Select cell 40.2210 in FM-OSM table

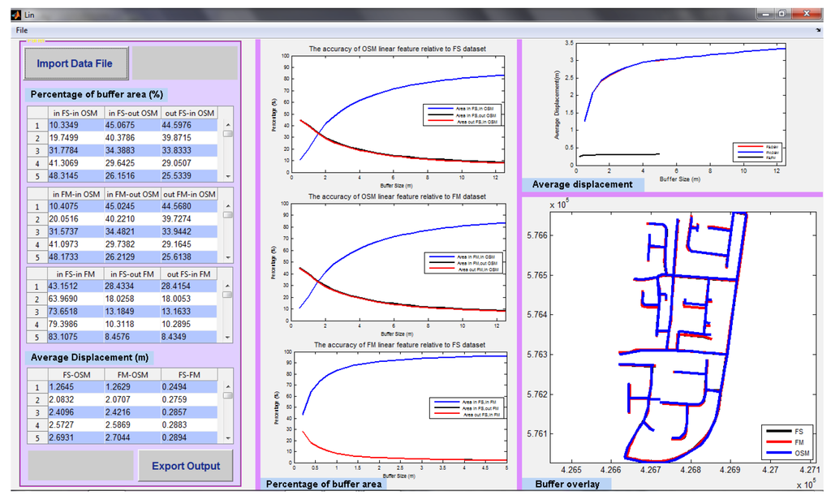(132, 219)
